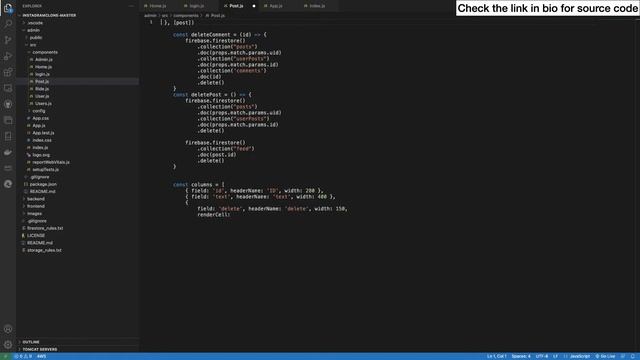Expand the frontend folder
The height and width of the screenshot is (360, 640).
[x=36, y=206]
